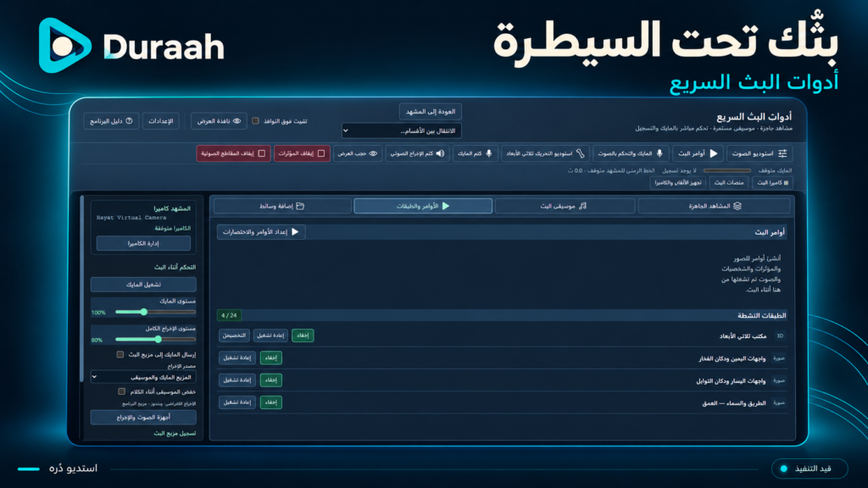Click the mic level meter bar

(x=726, y=170)
